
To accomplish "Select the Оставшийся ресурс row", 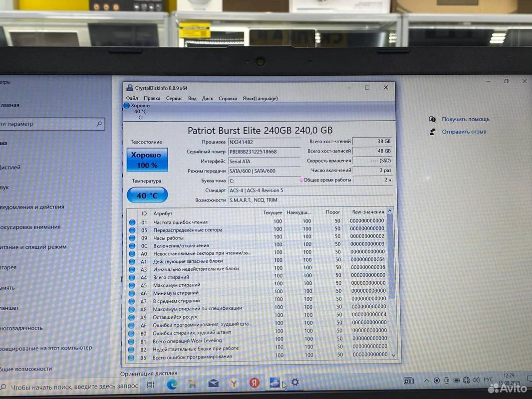I will click(257, 316).
